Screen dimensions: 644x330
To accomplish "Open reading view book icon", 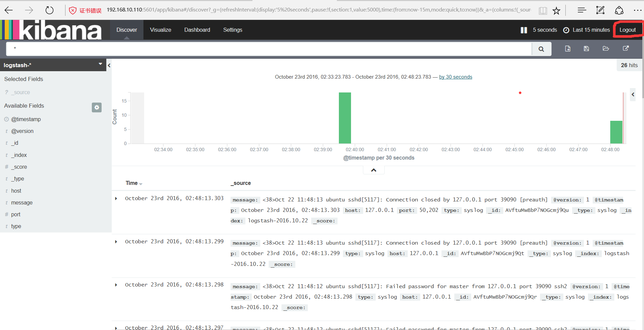I will pos(543,11).
